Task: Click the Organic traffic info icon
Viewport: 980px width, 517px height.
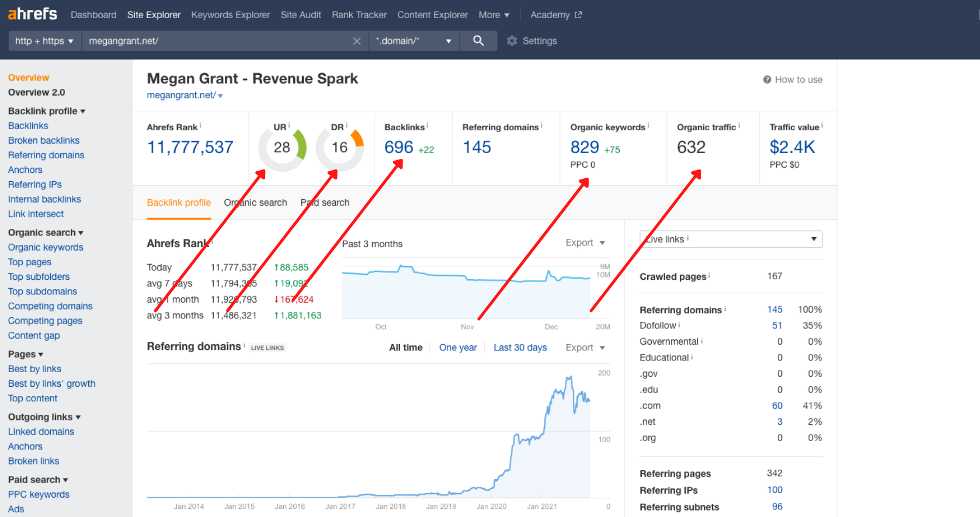Action: coord(739,125)
